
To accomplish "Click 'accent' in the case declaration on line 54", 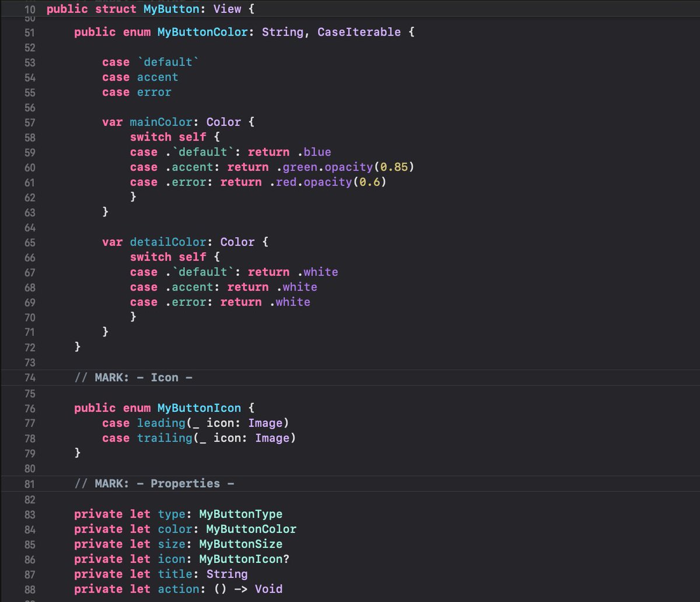I will tap(157, 77).
